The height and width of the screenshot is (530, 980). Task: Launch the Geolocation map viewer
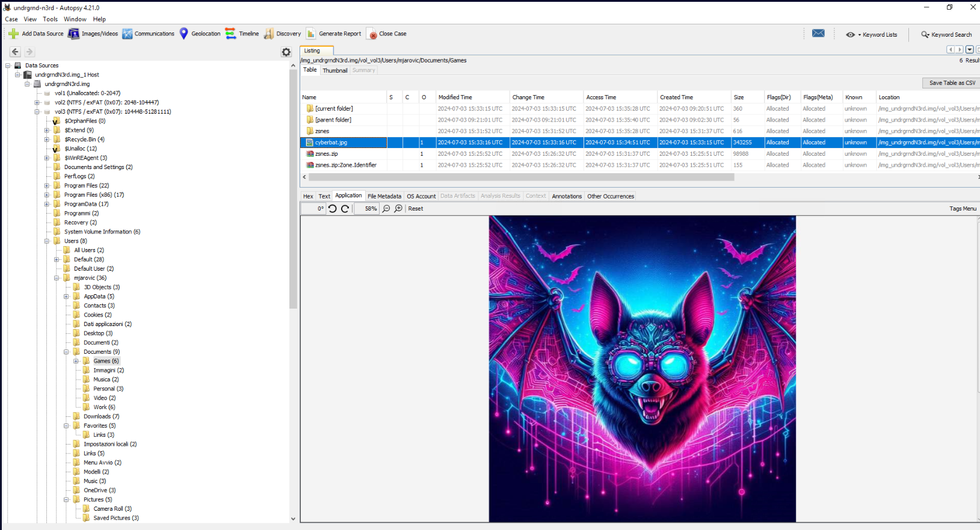pyautogui.click(x=200, y=34)
